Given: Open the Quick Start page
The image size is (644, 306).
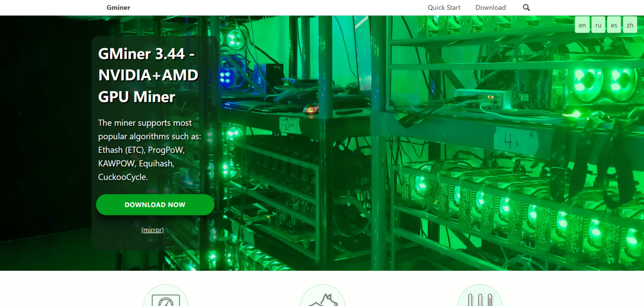Looking at the screenshot, I should click(444, 7).
